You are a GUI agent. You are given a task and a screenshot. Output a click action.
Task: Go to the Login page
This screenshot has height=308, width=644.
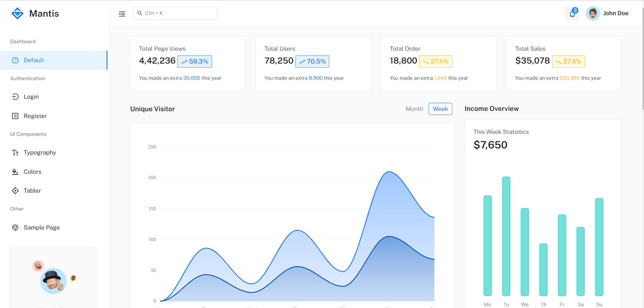pos(54,97)
